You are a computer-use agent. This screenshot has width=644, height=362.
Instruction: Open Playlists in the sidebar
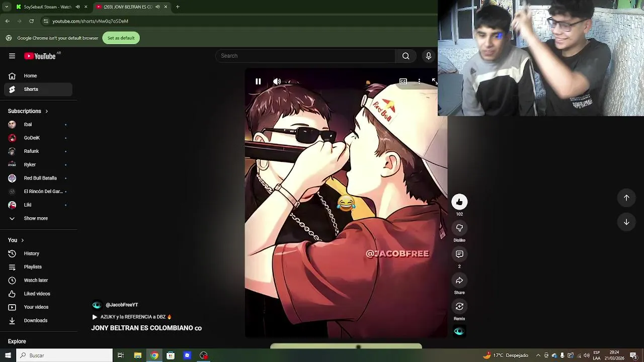[x=38, y=267]
